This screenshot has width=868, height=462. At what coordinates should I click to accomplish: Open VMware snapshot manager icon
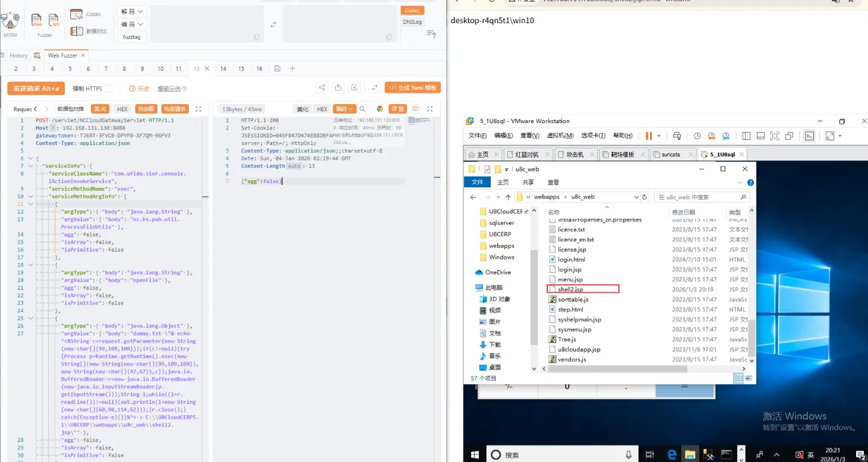tap(726, 136)
